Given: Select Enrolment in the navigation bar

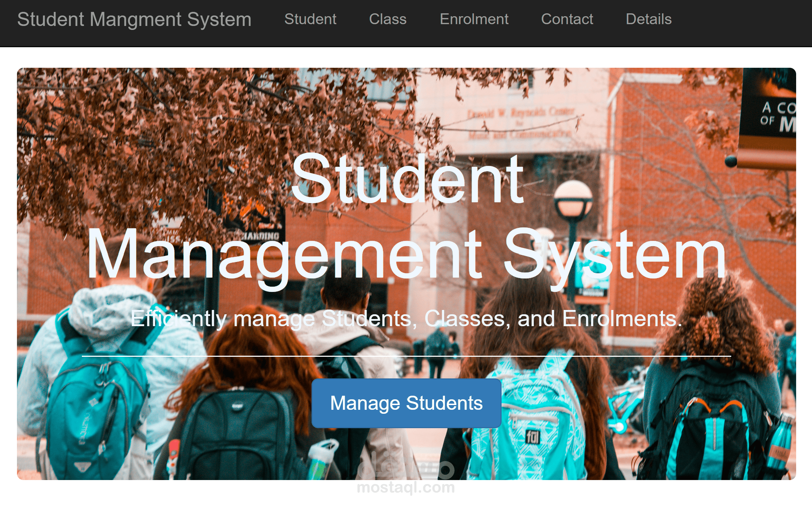Looking at the screenshot, I should point(474,19).
